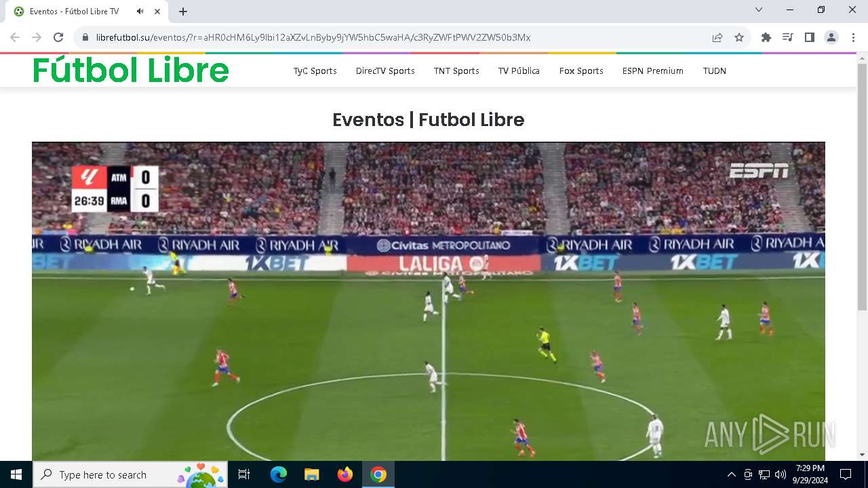This screenshot has height=488, width=868.
Task: Open DirecTV Sports channel
Action: [385, 70]
